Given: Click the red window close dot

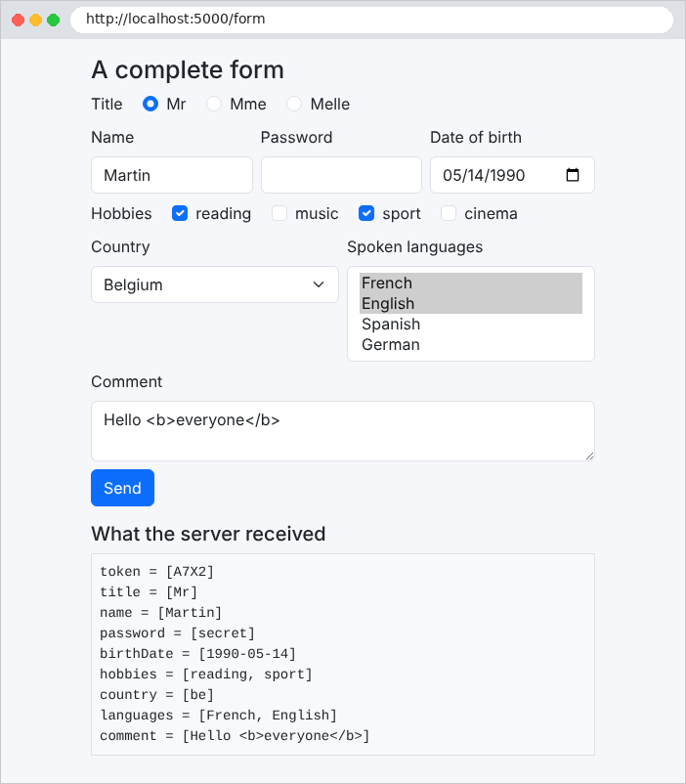Looking at the screenshot, I should pyautogui.click(x=18, y=20).
